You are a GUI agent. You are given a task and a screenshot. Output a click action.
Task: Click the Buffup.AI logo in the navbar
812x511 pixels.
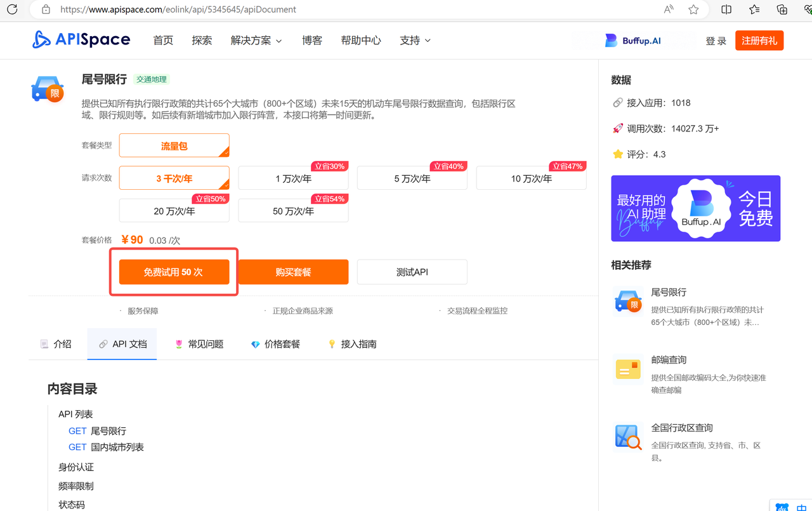pos(632,40)
